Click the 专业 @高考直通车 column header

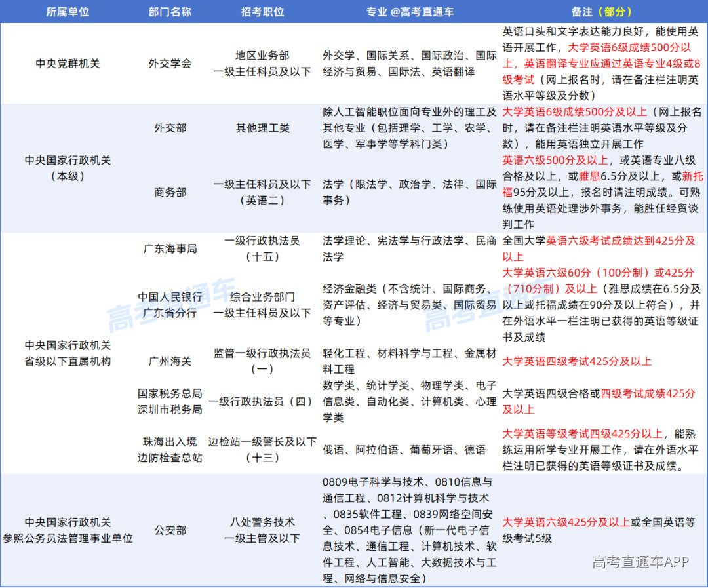click(410, 12)
